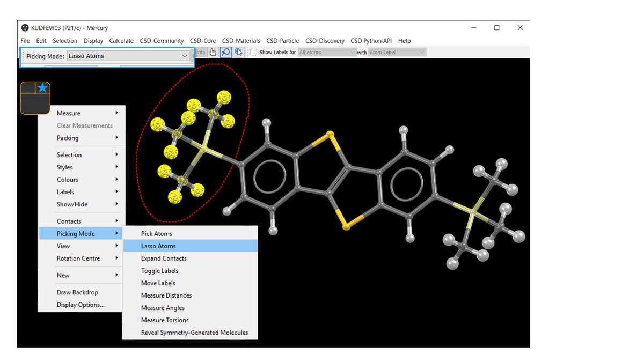Expand the Rotation Centre submenu

click(x=82, y=258)
